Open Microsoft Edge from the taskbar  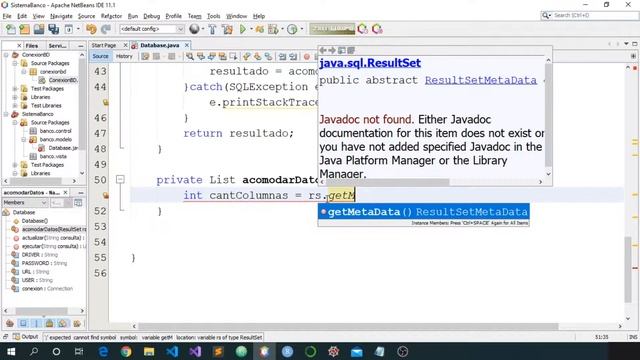click(x=103, y=351)
